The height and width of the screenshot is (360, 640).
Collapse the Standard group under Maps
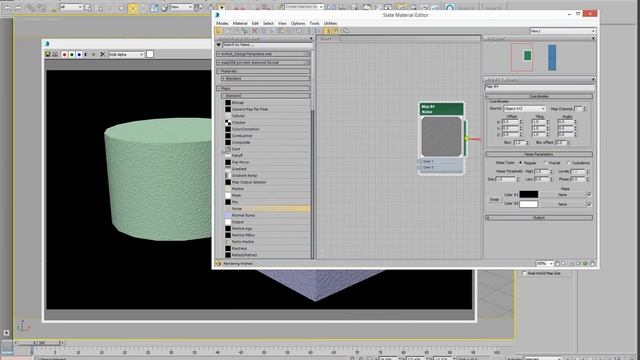pyautogui.click(x=266, y=96)
